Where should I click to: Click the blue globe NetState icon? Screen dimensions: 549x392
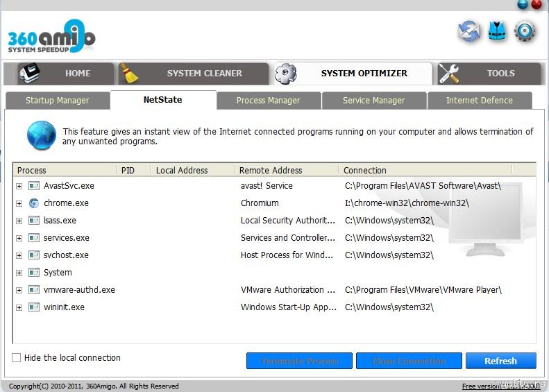42,135
